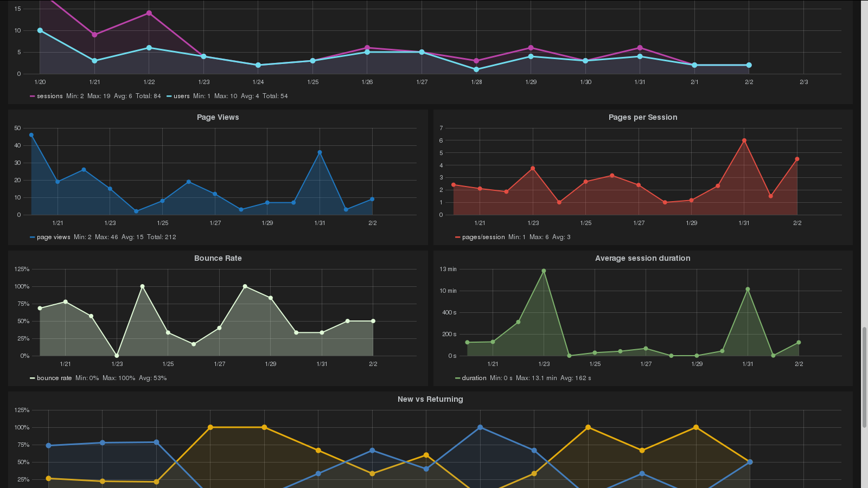Viewport: 868px width, 488px height.
Task: Click the '400 s' axis label
Action: (449, 312)
